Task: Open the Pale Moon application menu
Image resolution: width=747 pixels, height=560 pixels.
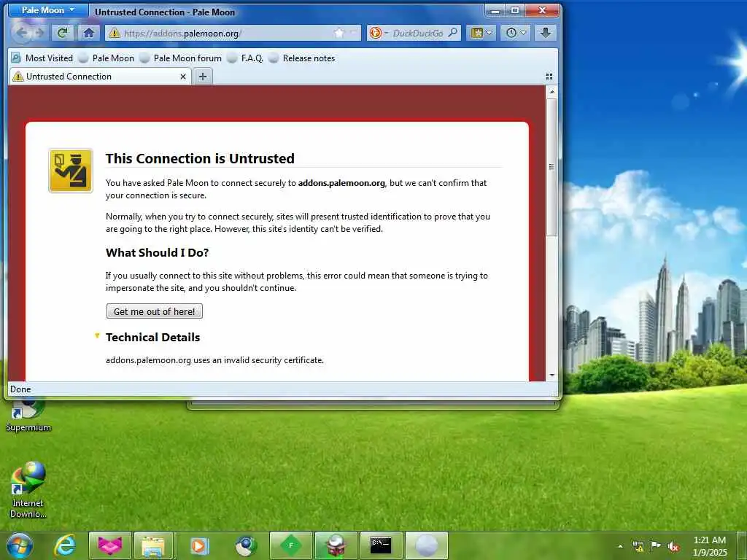Action: pos(48,10)
